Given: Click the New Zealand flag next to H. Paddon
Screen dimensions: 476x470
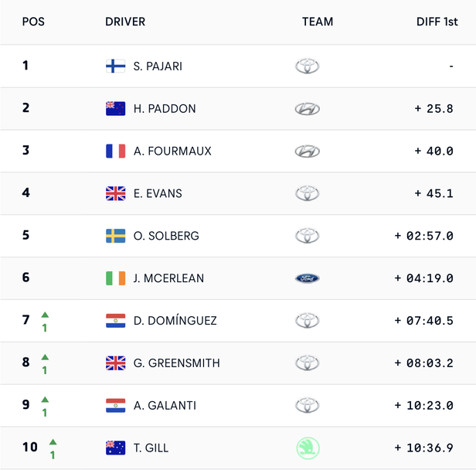Looking at the screenshot, I should click(x=115, y=108).
